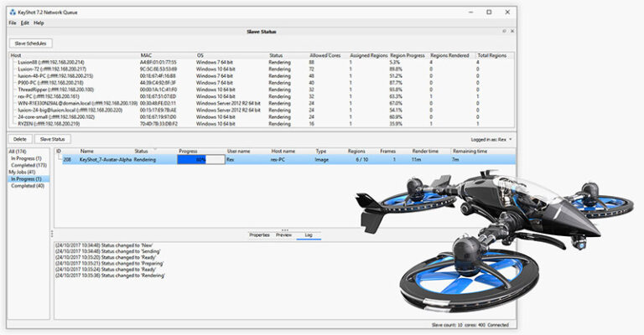The image size is (644, 335).
Task: Click the KeyShot app icon in title bar
Action: [13, 13]
